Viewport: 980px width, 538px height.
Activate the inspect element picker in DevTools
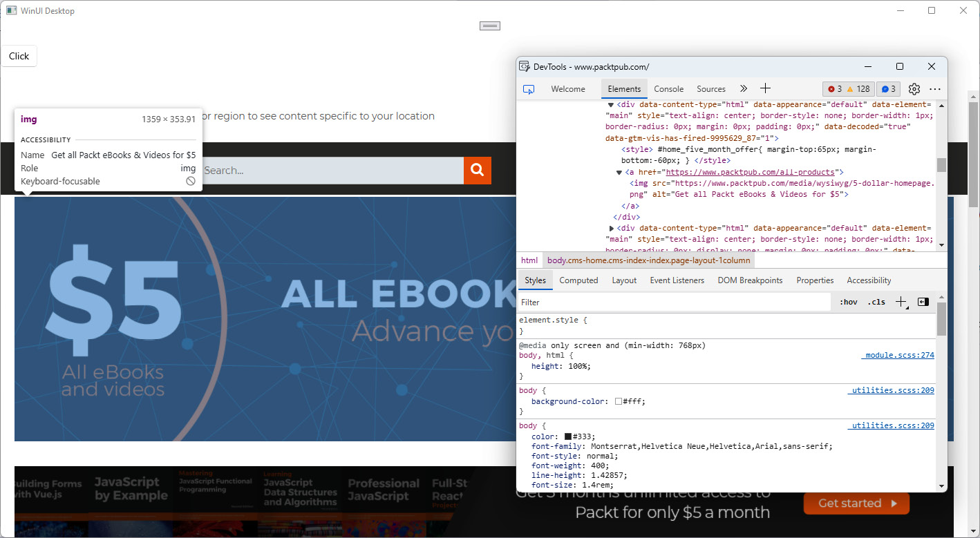[x=529, y=89]
